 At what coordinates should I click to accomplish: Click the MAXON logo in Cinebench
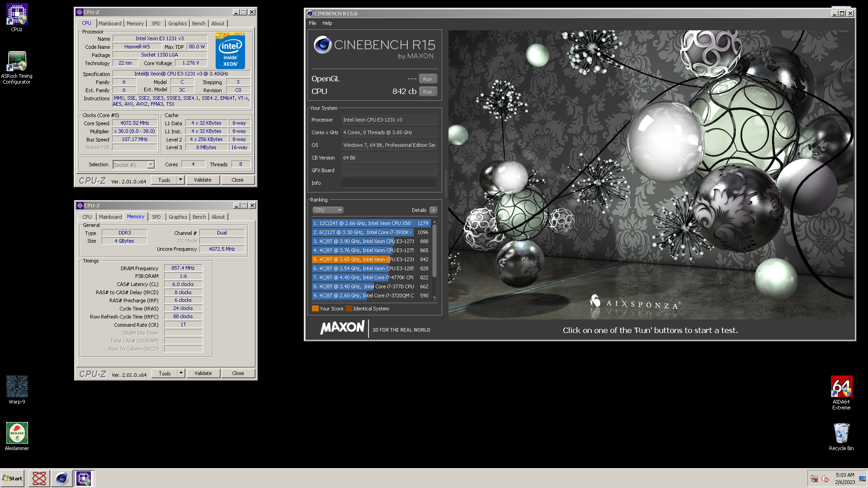coord(342,327)
